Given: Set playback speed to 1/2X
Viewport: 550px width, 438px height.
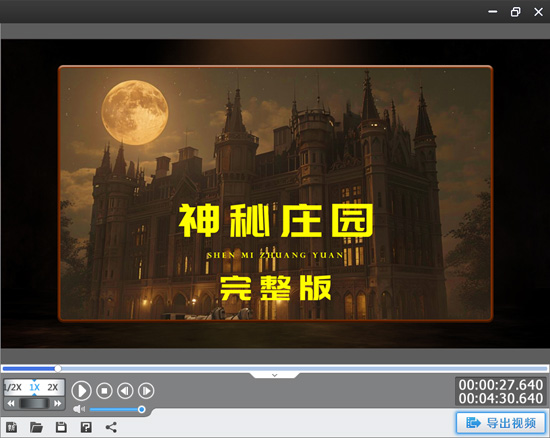Looking at the screenshot, I should click(13, 387).
